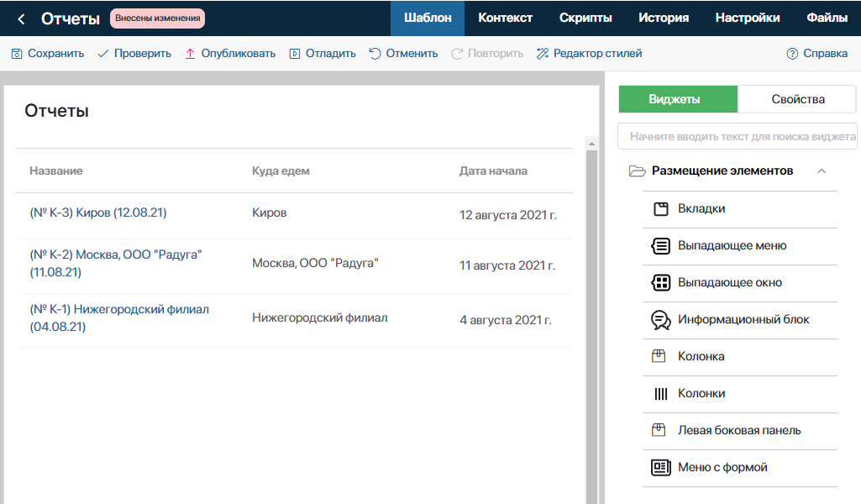Collapse the Размещение элементов section chevron
Image resolution: width=861 pixels, height=504 pixels.
click(x=822, y=171)
